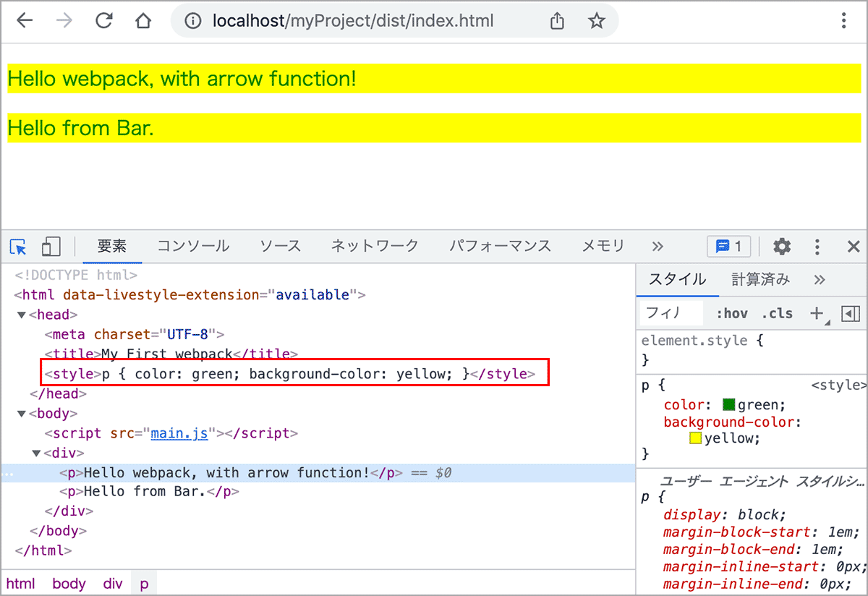Open DevTools customize three-dot menu
Viewport: 868px width, 596px height.
(817, 247)
